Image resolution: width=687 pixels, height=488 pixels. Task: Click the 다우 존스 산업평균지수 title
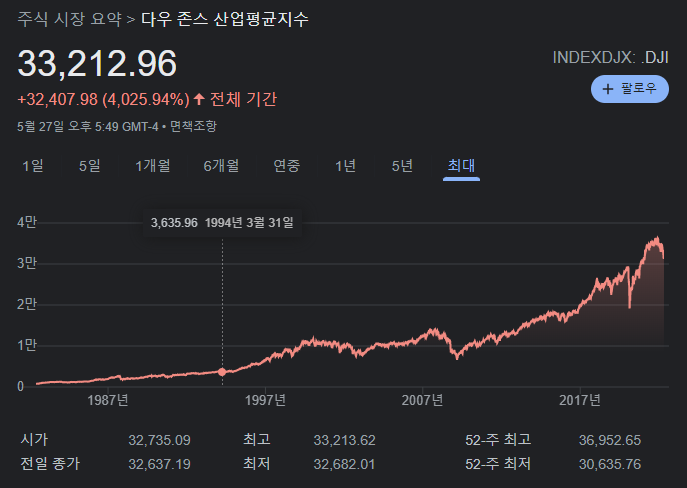(x=225, y=19)
